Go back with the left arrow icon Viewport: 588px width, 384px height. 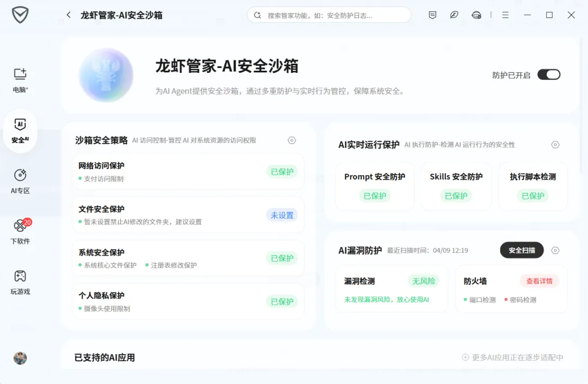point(69,15)
